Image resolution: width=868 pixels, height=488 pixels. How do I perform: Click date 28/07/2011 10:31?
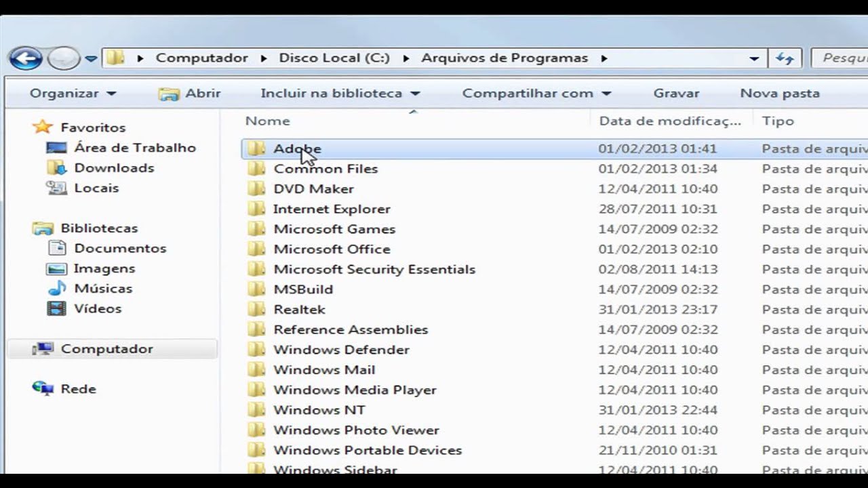(658, 209)
